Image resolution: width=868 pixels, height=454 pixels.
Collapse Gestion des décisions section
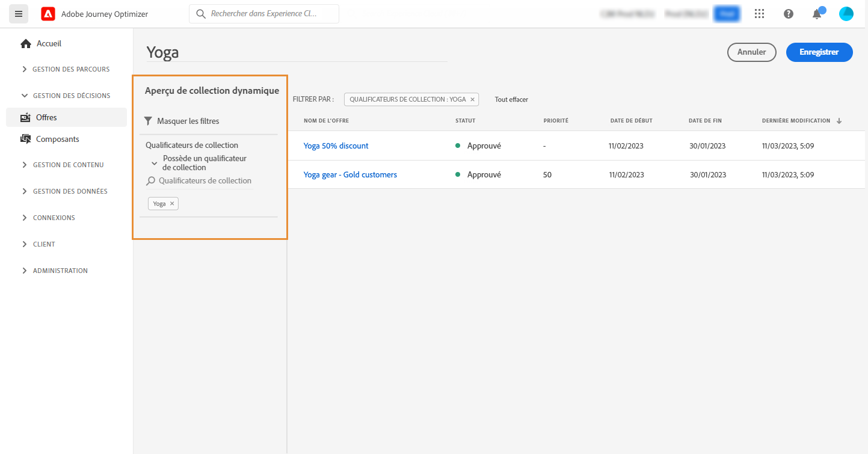point(25,96)
